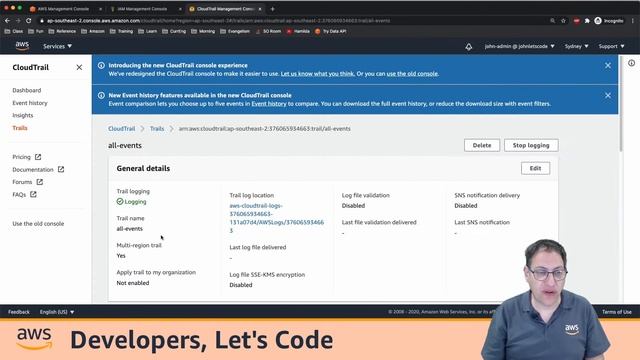This screenshot has width=640, height=360.
Task: Click the zoom magnifier icon in address bar
Action: (552, 20)
